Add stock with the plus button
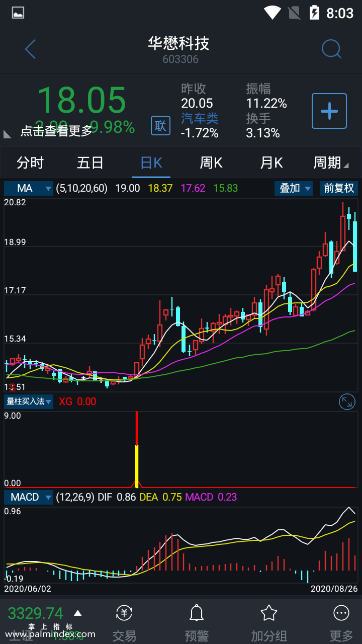 click(329, 111)
